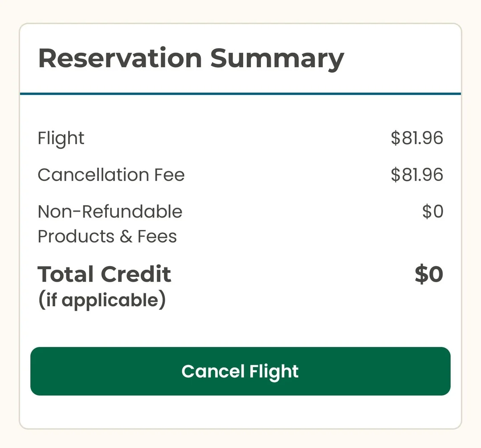Click the word Fee in Cancellation Fee
The image size is (481, 448).
click(x=170, y=175)
